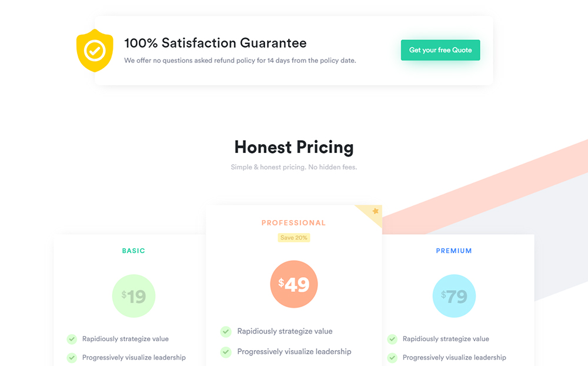Click the $19 Basic price circle

pyautogui.click(x=133, y=296)
